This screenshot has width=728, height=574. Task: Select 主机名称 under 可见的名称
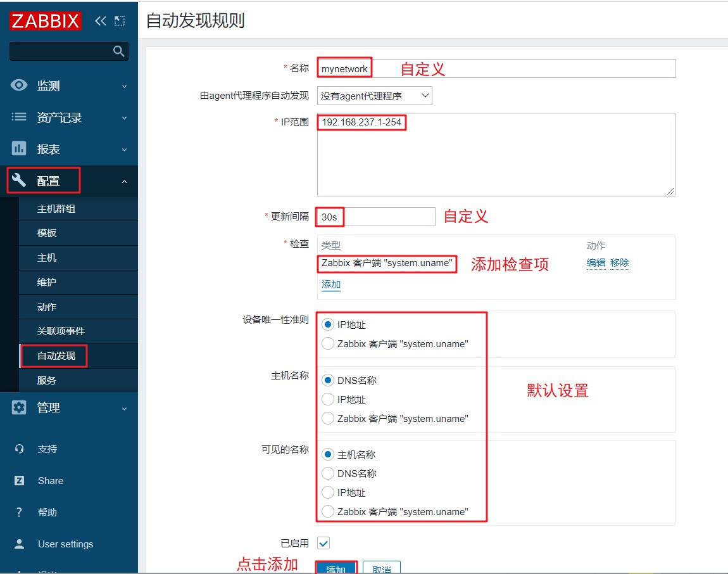[x=328, y=454]
